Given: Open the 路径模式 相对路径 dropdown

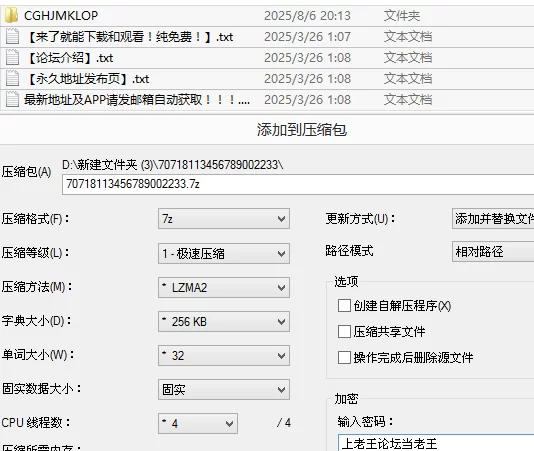Looking at the screenshot, I should [x=493, y=252].
